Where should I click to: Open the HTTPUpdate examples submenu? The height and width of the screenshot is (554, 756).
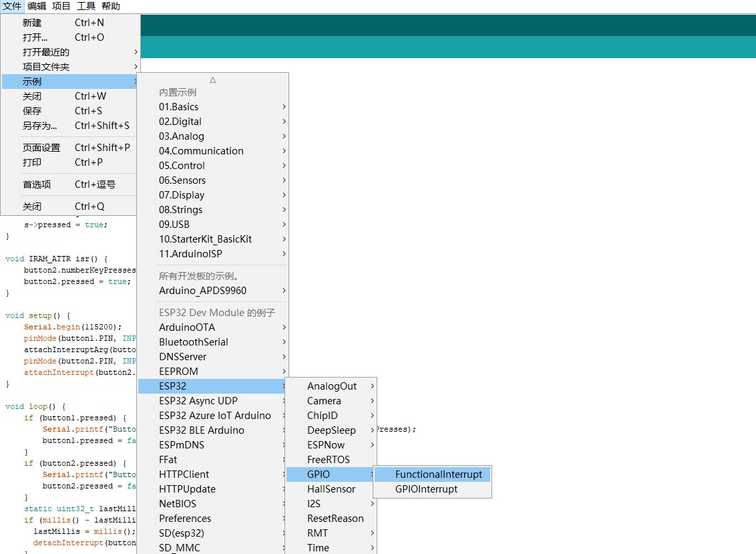pos(212,489)
